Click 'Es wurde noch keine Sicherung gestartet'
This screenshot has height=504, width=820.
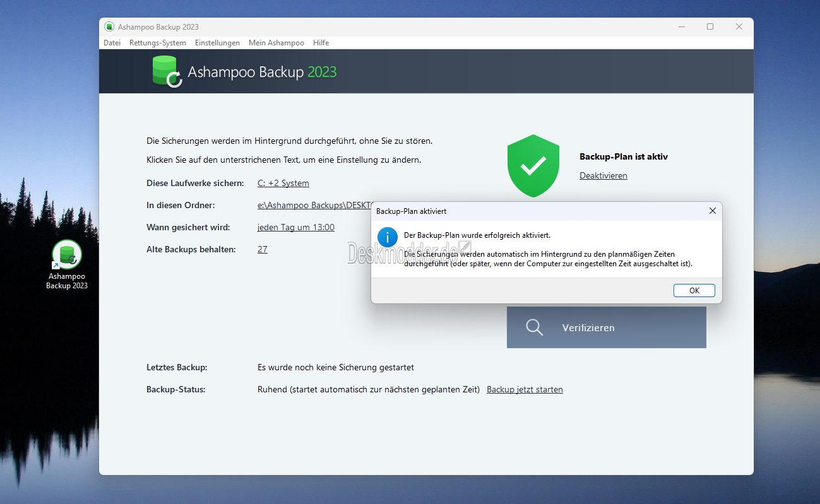(336, 367)
